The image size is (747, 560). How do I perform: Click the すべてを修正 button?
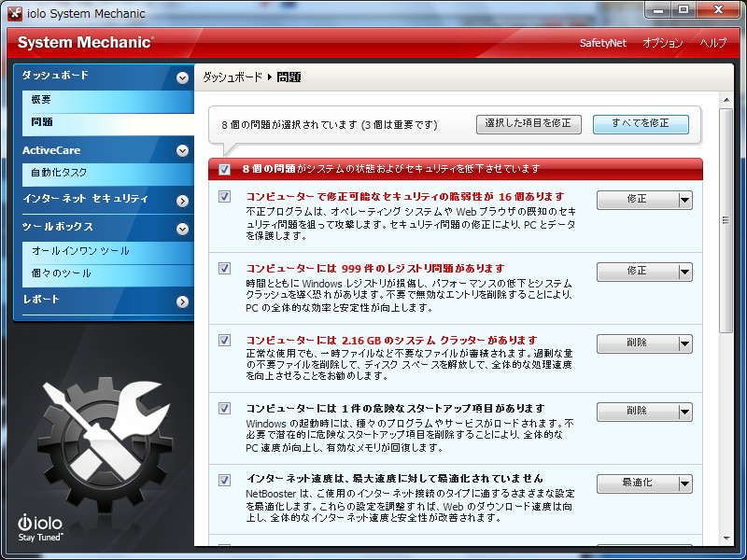pyautogui.click(x=641, y=122)
